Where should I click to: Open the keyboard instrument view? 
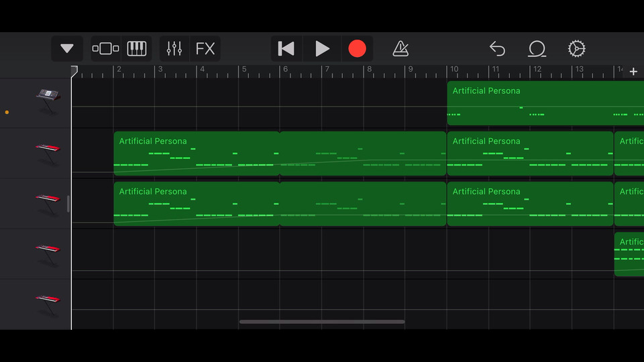(137, 48)
